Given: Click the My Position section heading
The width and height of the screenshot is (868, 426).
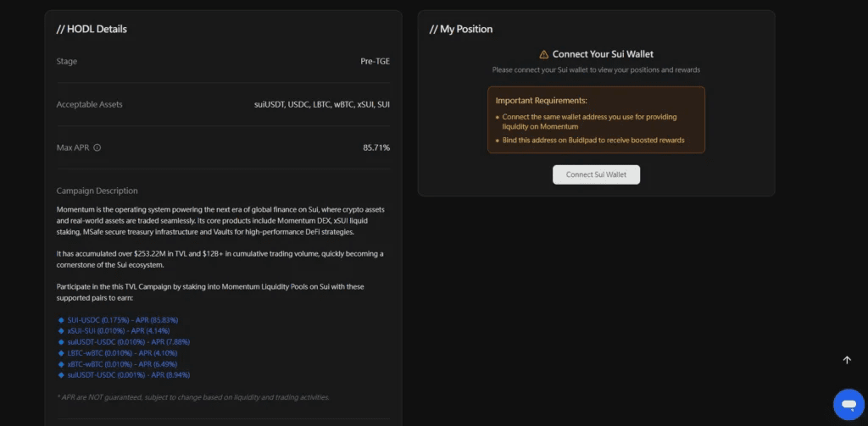Looking at the screenshot, I should [460, 29].
